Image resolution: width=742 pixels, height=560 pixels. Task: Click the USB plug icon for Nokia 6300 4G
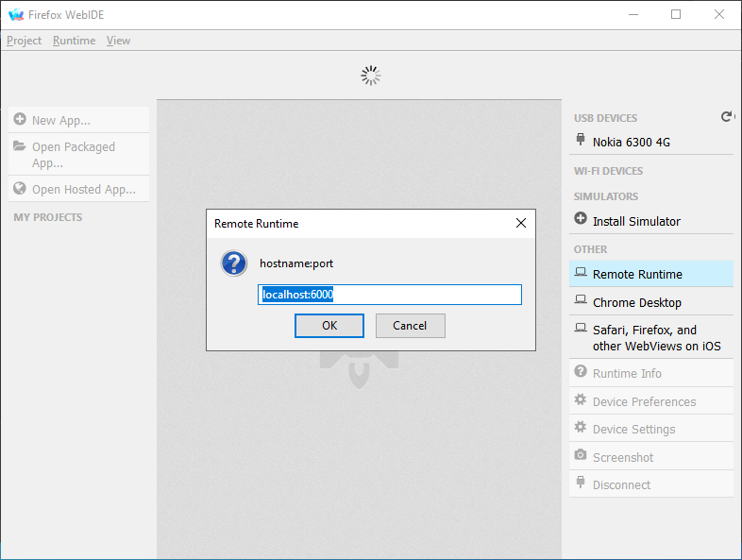pyautogui.click(x=581, y=139)
